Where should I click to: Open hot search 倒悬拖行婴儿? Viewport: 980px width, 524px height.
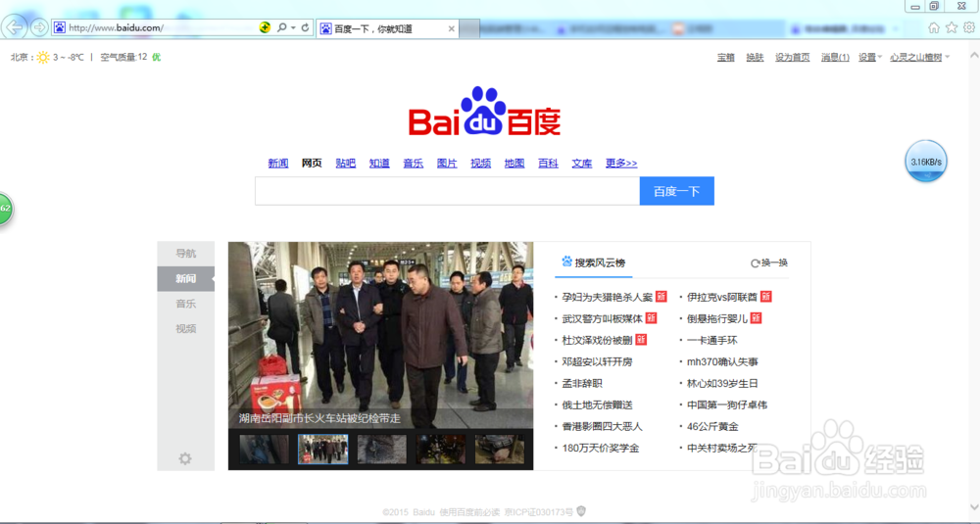click(717, 318)
